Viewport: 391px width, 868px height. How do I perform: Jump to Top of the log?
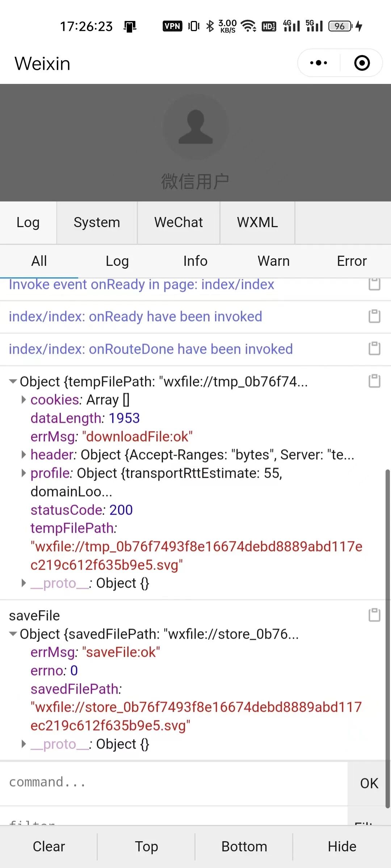click(x=146, y=847)
